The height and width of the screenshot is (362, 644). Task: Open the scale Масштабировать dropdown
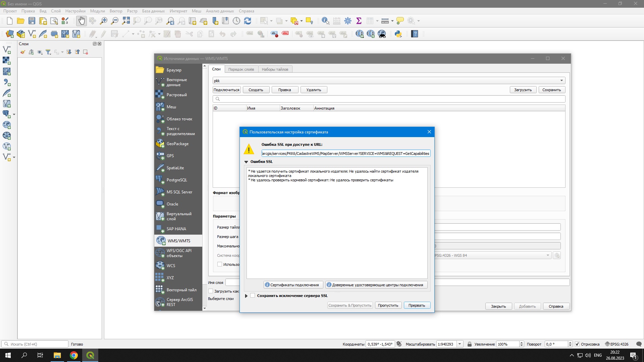[460, 344]
